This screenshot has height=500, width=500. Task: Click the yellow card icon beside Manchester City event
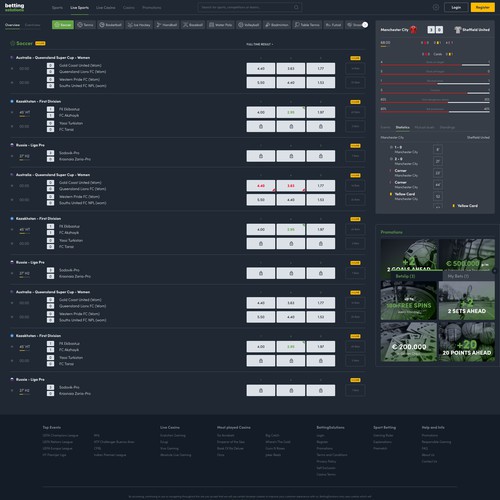tap(391, 194)
